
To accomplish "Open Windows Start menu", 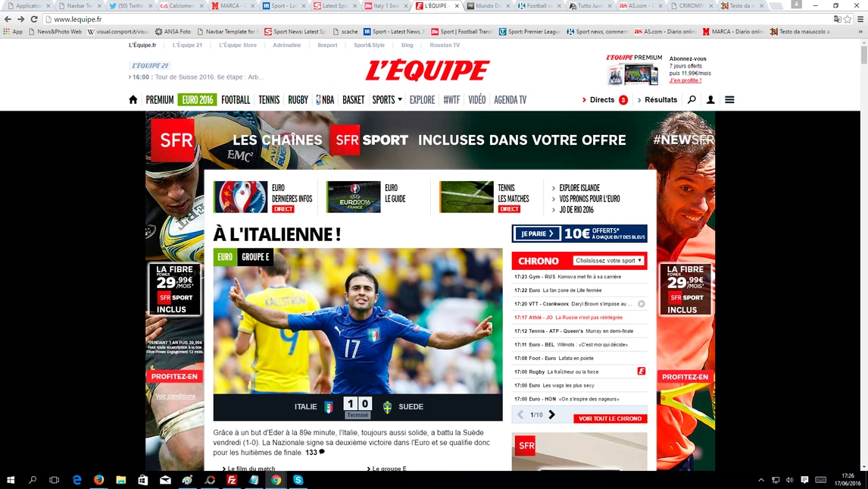I will click(11, 480).
